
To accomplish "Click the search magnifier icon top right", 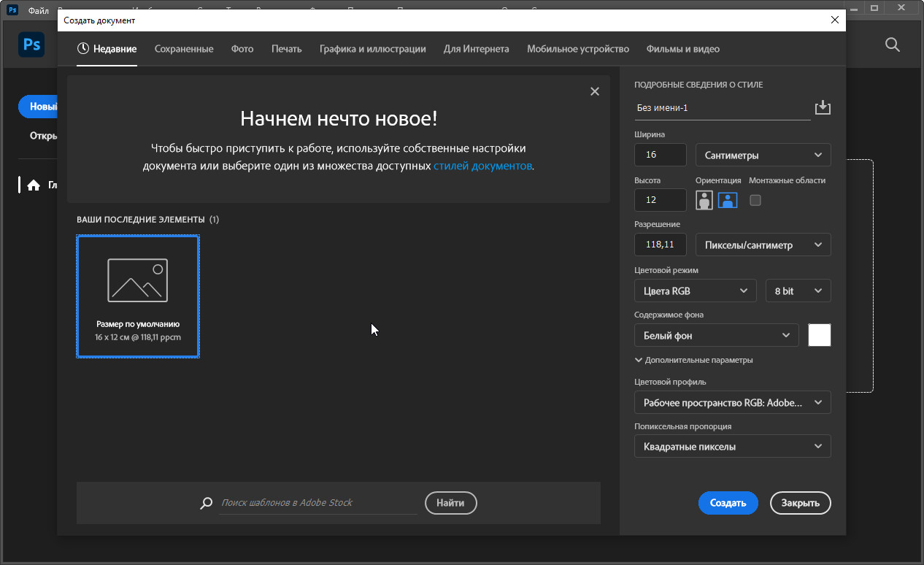I will pyautogui.click(x=892, y=45).
